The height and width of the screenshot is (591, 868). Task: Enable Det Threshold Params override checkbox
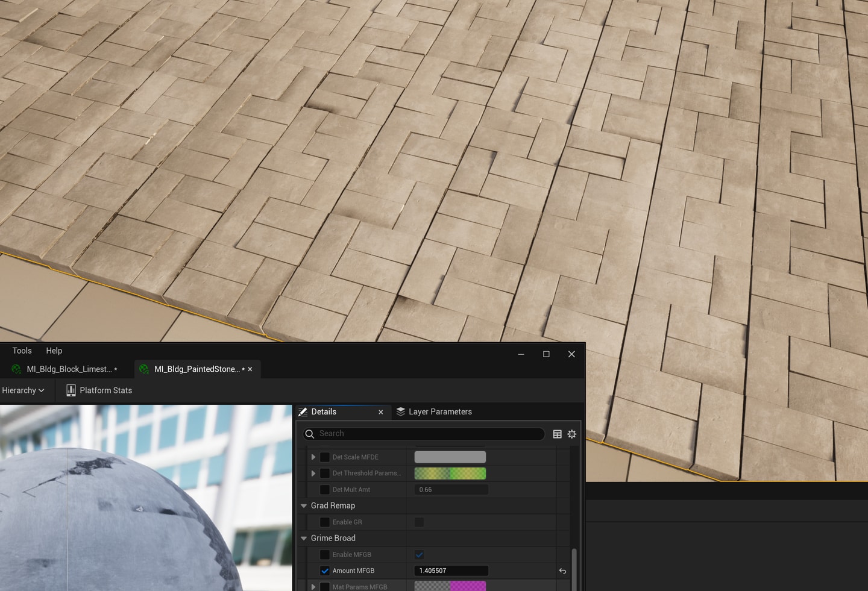point(325,474)
